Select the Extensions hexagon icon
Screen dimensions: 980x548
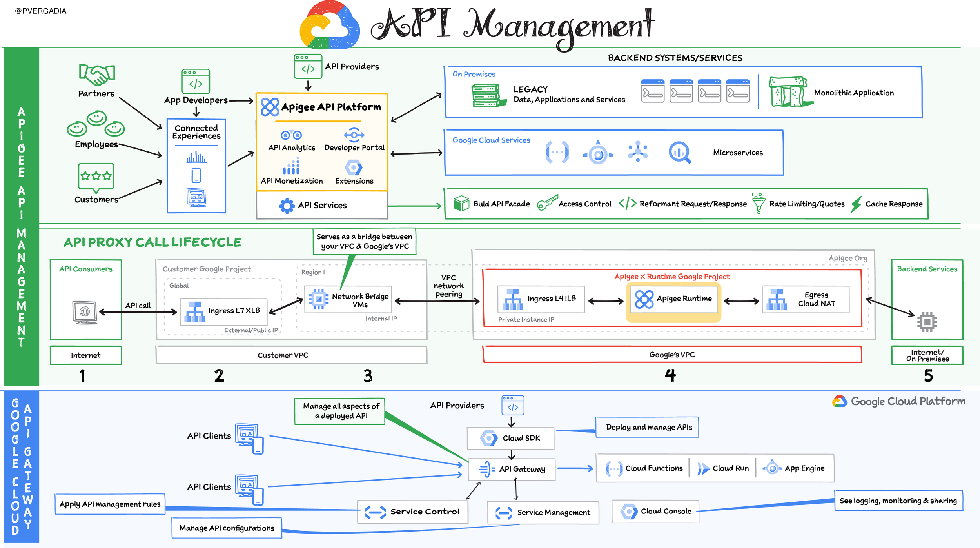[354, 167]
